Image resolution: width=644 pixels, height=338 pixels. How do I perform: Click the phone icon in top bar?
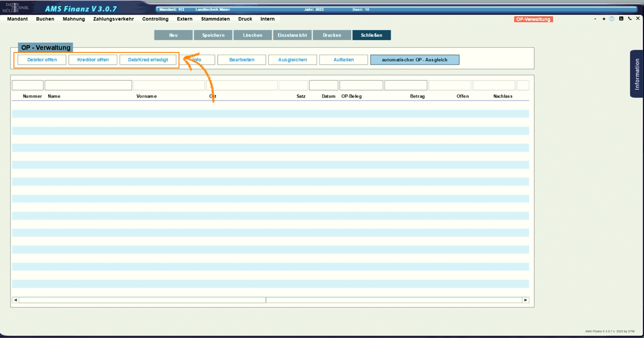(630, 19)
